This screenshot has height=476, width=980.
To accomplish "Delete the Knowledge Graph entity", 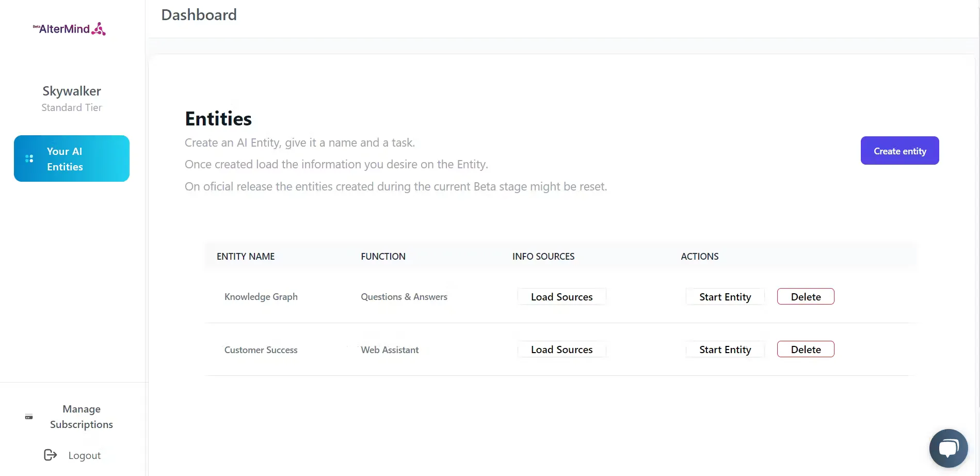I will click(x=806, y=296).
